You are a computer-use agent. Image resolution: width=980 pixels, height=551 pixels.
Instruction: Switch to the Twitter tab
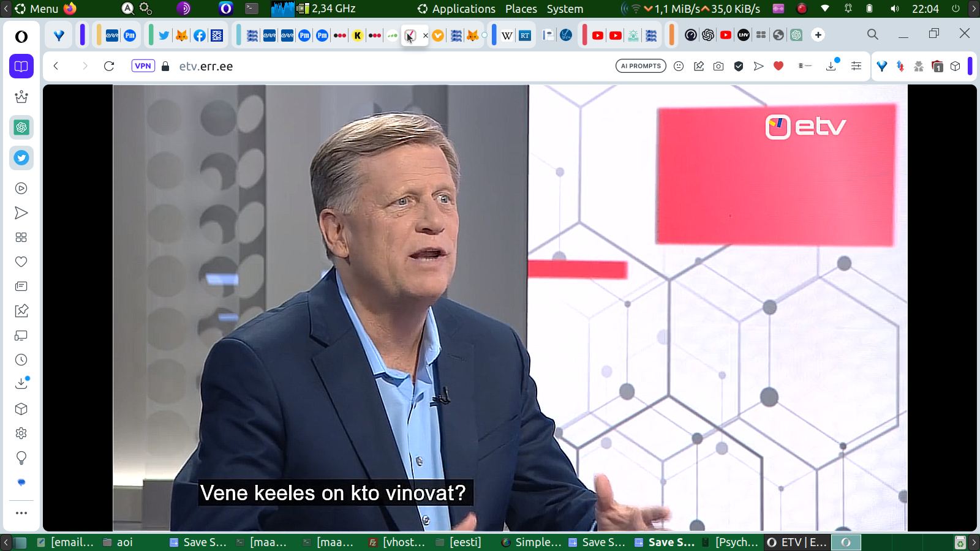click(x=164, y=36)
